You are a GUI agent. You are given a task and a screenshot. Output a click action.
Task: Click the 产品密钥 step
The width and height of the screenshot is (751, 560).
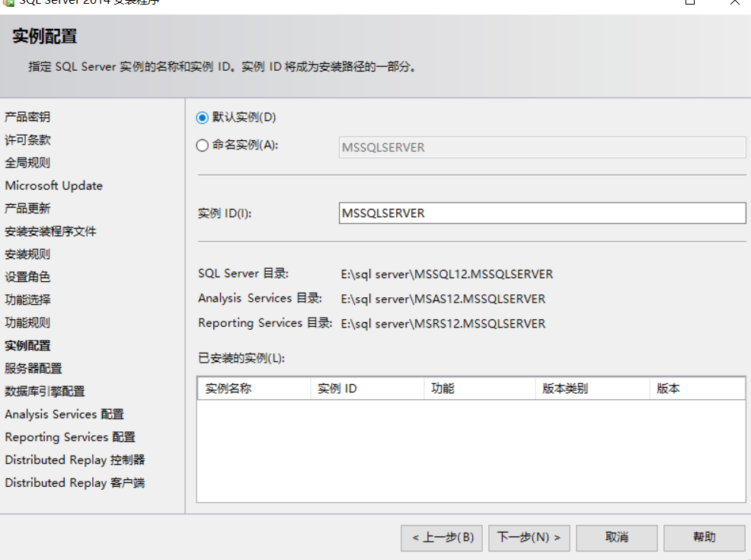point(27,117)
